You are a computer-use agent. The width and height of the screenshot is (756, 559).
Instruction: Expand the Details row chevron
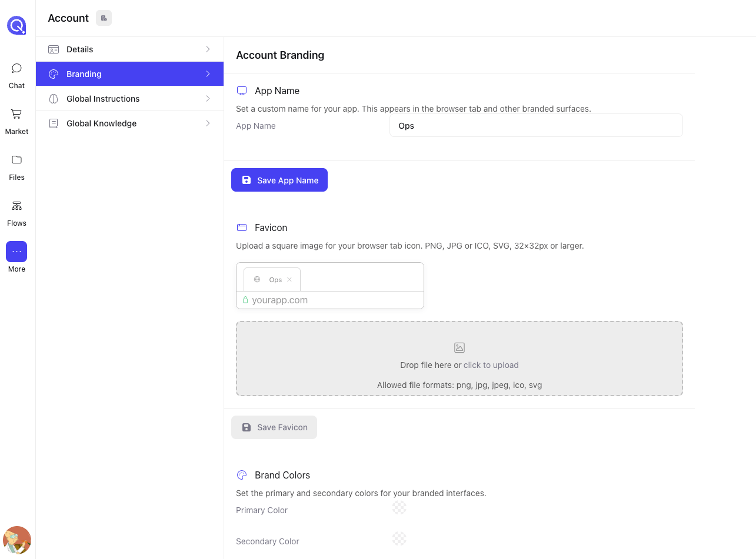(x=208, y=49)
